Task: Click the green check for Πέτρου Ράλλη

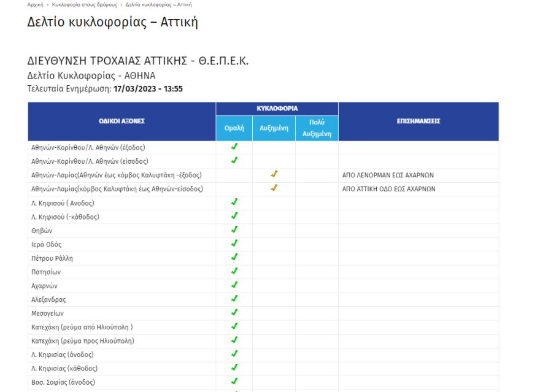Action: coord(234,258)
